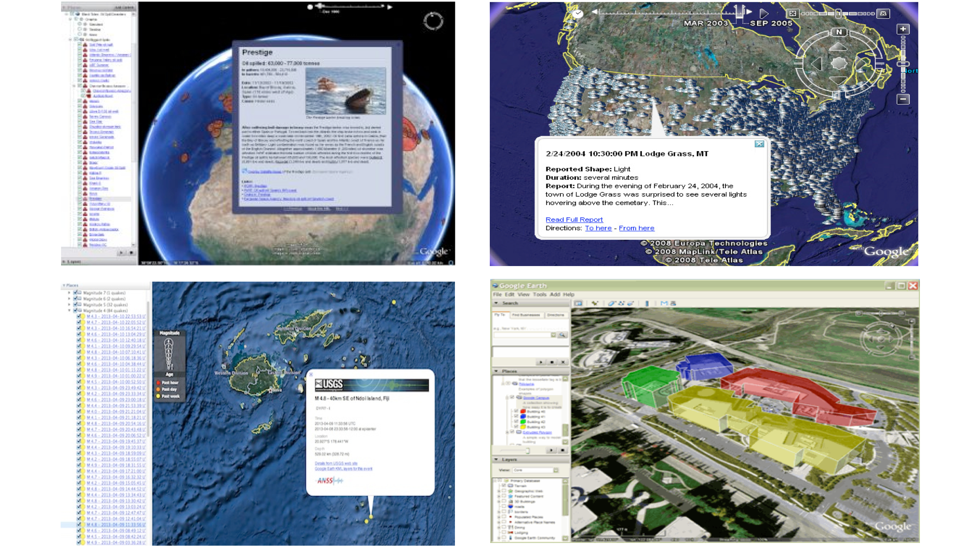Close the USGS earthquake balloon
Image resolution: width=980 pixels, height=546 pixels.
coord(311,374)
